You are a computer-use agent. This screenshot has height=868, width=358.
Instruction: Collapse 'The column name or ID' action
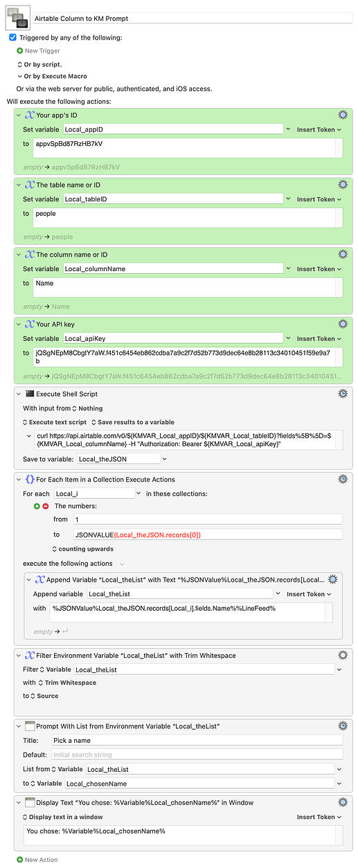(19, 255)
